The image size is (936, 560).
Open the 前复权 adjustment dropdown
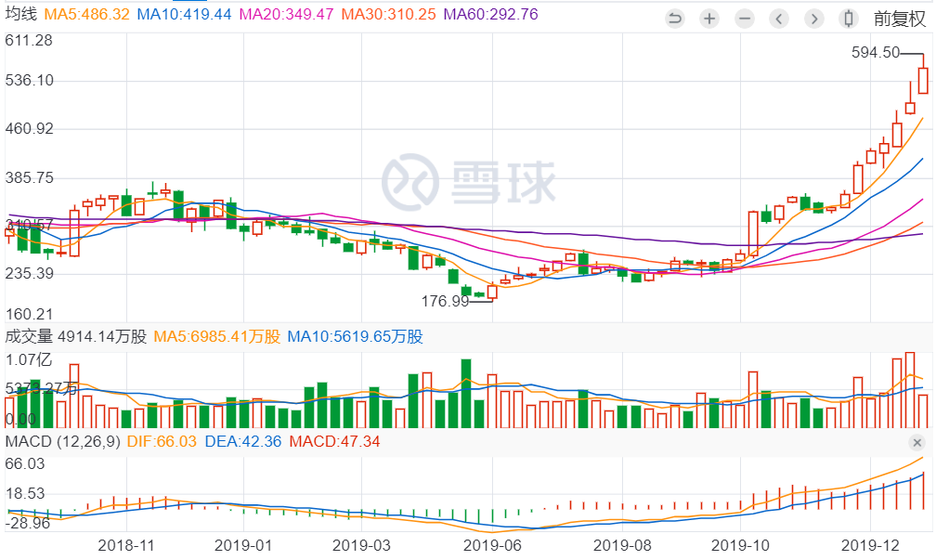click(x=900, y=20)
